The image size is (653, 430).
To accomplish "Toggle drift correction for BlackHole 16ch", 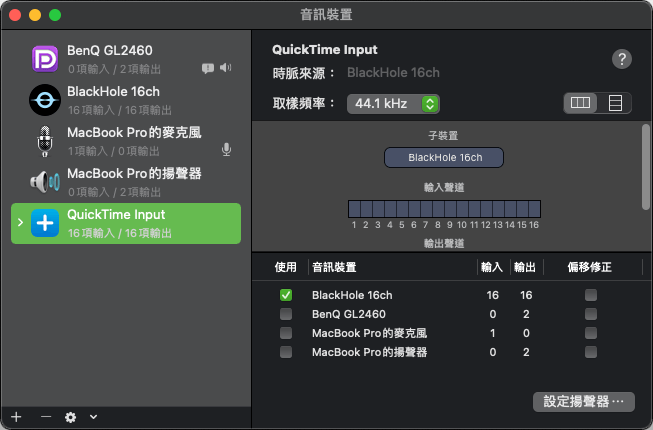I will click(591, 295).
